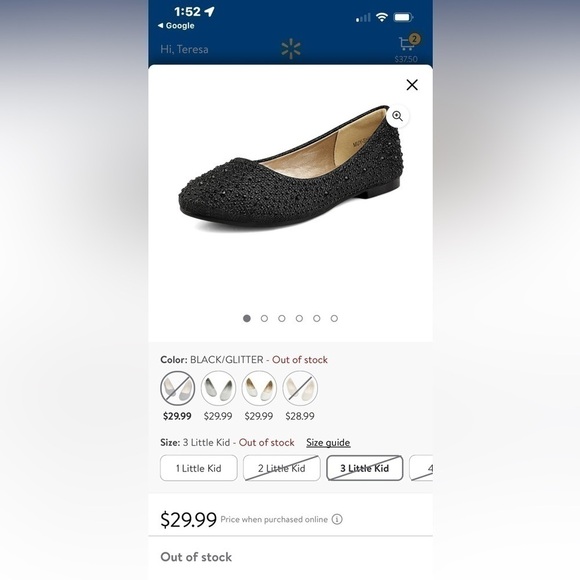Choose the $28.99 color swatch
The width and height of the screenshot is (580, 580).
(x=300, y=388)
